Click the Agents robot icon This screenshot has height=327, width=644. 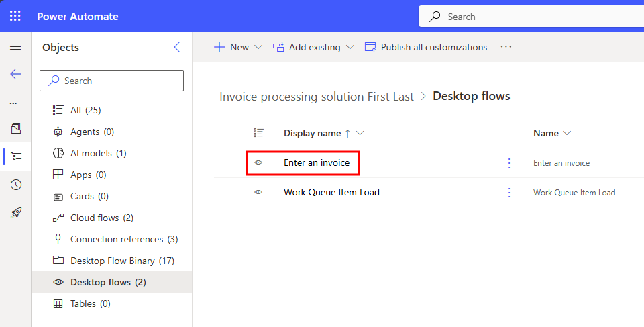pyautogui.click(x=58, y=132)
